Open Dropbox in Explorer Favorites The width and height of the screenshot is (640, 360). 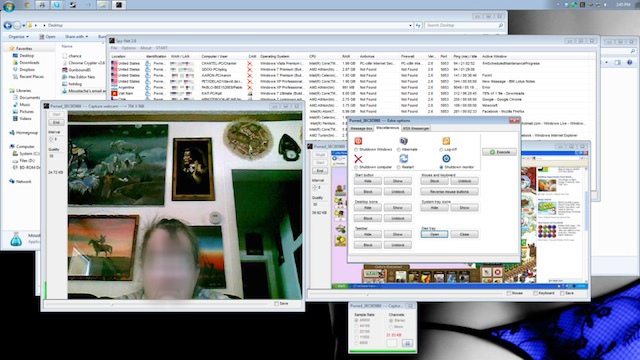click(x=24, y=69)
